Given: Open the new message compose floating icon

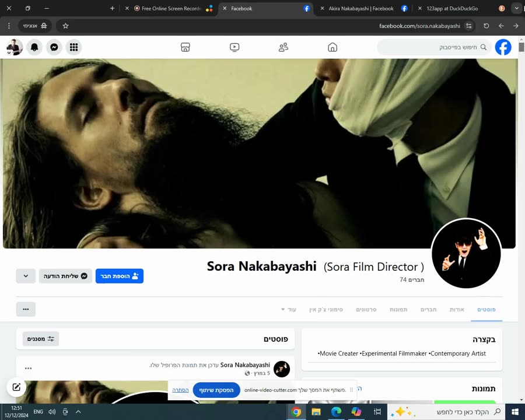Looking at the screenshot, I should coord(16,387).
